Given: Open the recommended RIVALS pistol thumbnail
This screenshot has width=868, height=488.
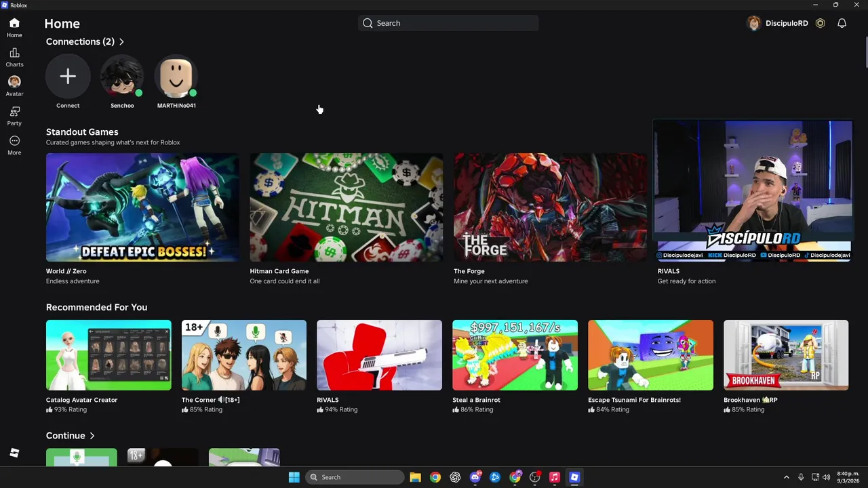Looking at the screenshot, I should (x=379, y=355).
